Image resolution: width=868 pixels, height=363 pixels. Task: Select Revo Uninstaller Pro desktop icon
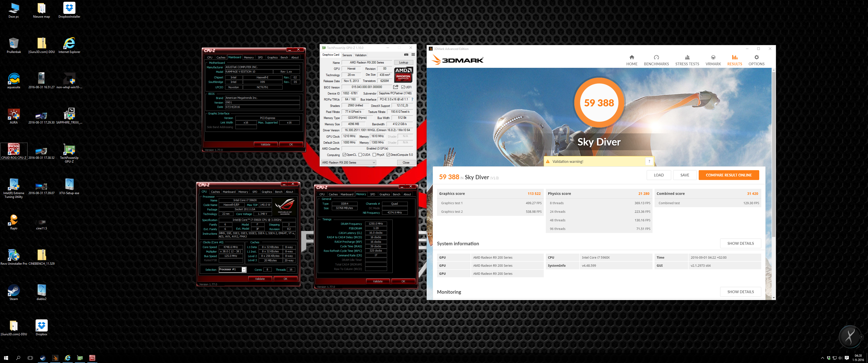coord(14,257)
